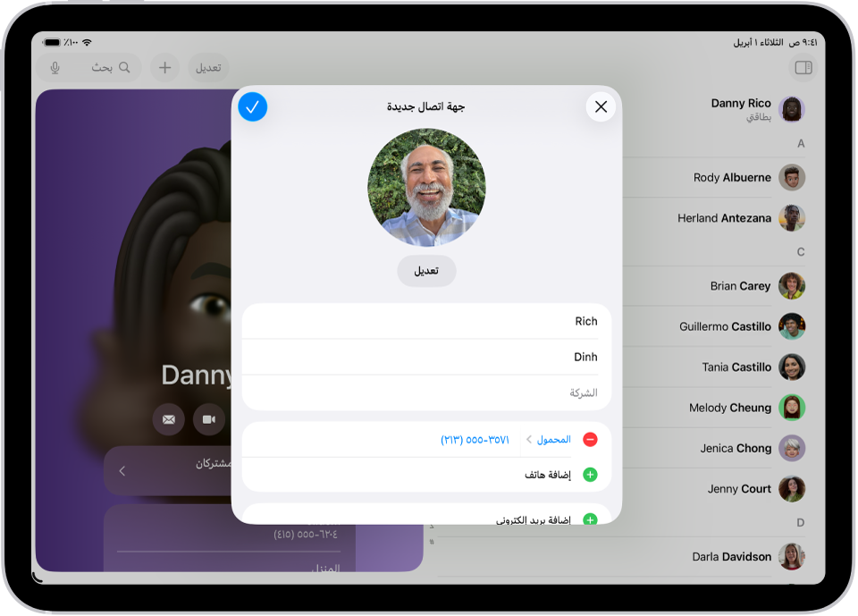The image size is (858, 616).
Task: Select Rody Albuerne in the contact list
Action: coord(714,177)
